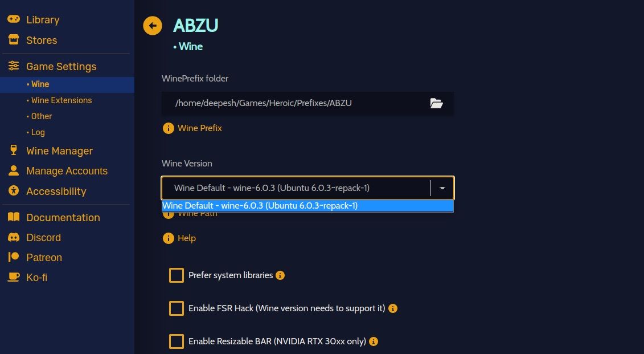Viewport: 644px width, 354px height.
Task: Check the Enable Resizable BAR option
Action: 177,341
